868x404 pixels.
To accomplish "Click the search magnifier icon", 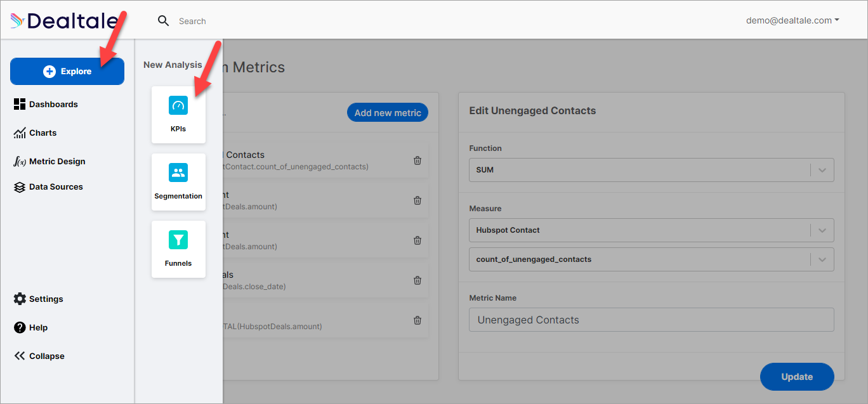I will tap(164, 21).
